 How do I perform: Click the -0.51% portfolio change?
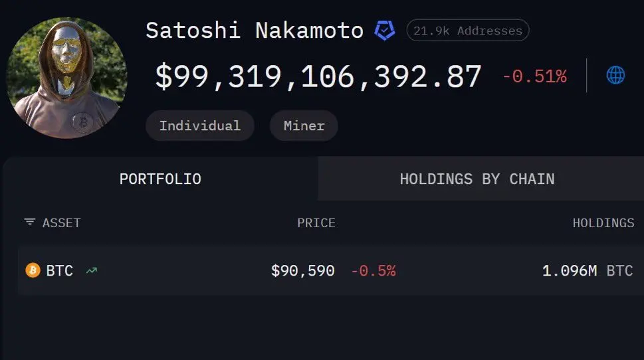(x=534, y=76)
